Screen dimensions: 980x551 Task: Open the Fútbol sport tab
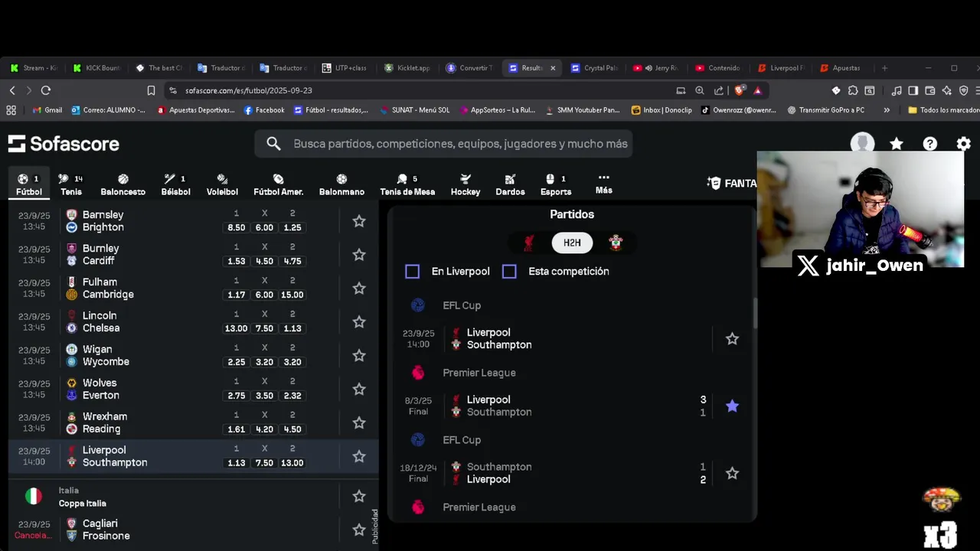[29, 184]
